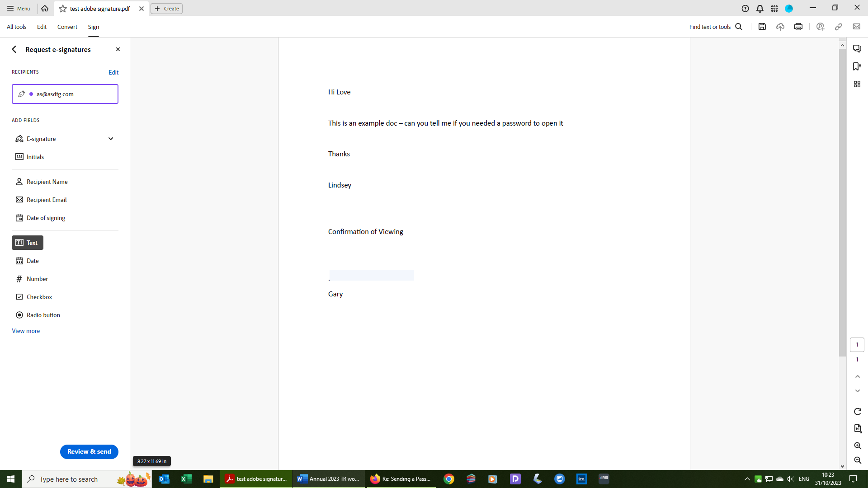
Task: Save the document
Action: 762,27
